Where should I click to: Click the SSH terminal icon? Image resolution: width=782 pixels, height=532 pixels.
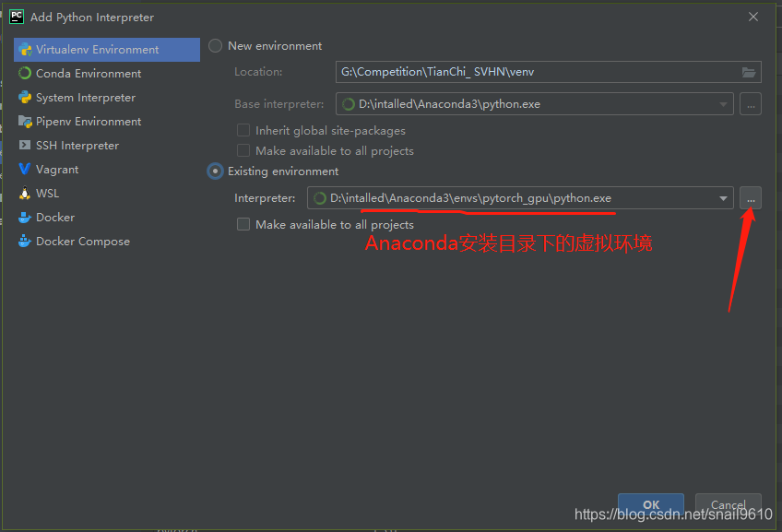[x=25, y=145]
